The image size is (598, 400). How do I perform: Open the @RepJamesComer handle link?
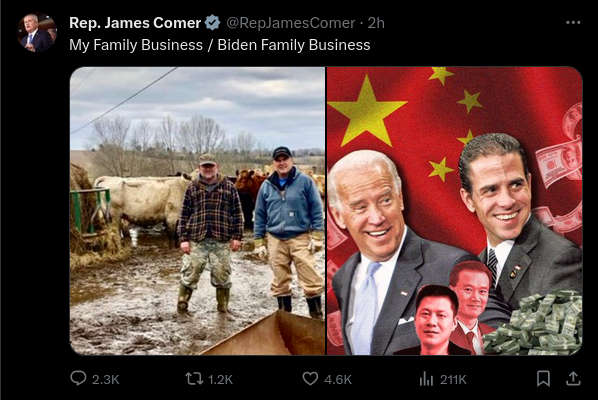pyautogui.click(x=291, y=23)
